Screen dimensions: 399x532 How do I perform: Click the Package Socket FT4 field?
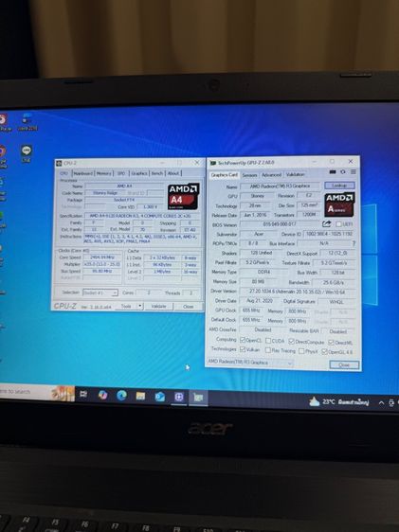coord(124,200)
